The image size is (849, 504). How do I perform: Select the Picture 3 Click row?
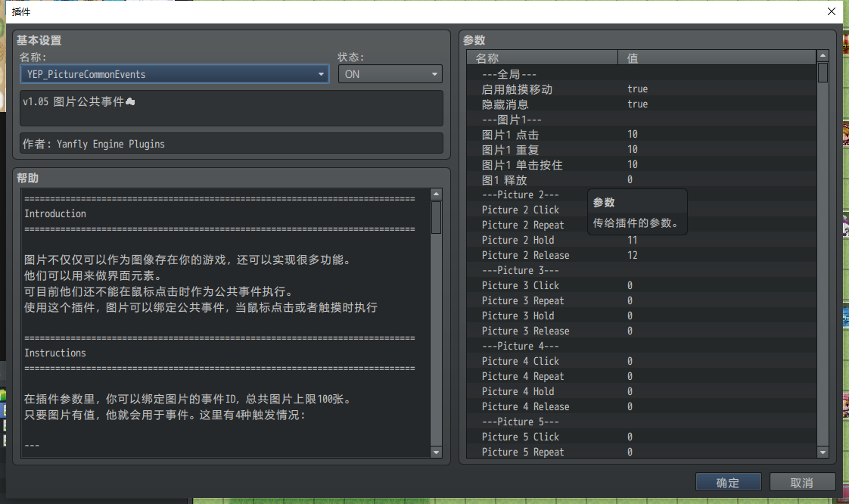(x=642, y=286)
